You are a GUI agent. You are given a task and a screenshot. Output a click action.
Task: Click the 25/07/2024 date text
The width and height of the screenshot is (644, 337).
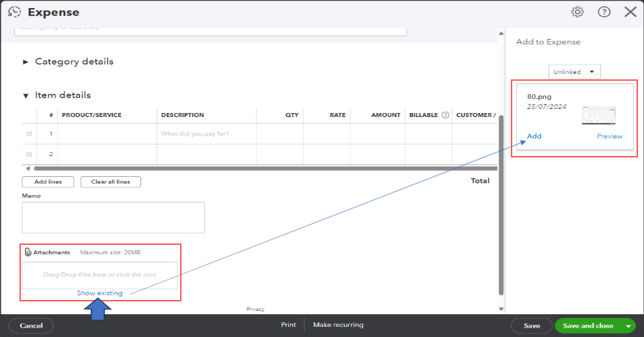click(x=547, y=106)
